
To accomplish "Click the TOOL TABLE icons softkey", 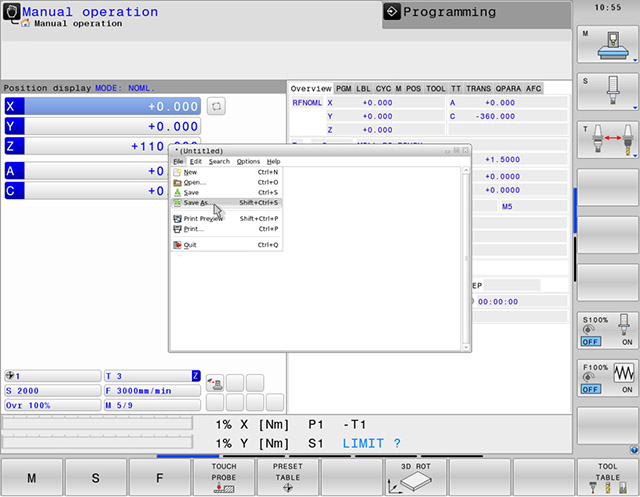I will click(x=608, y=477).
